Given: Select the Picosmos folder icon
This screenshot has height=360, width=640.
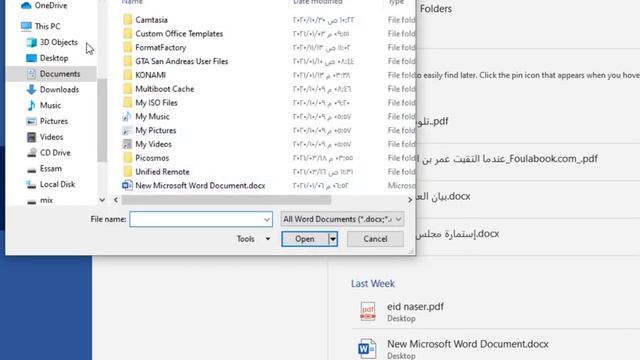Looking at the screenshot, I should pos(128,158).
